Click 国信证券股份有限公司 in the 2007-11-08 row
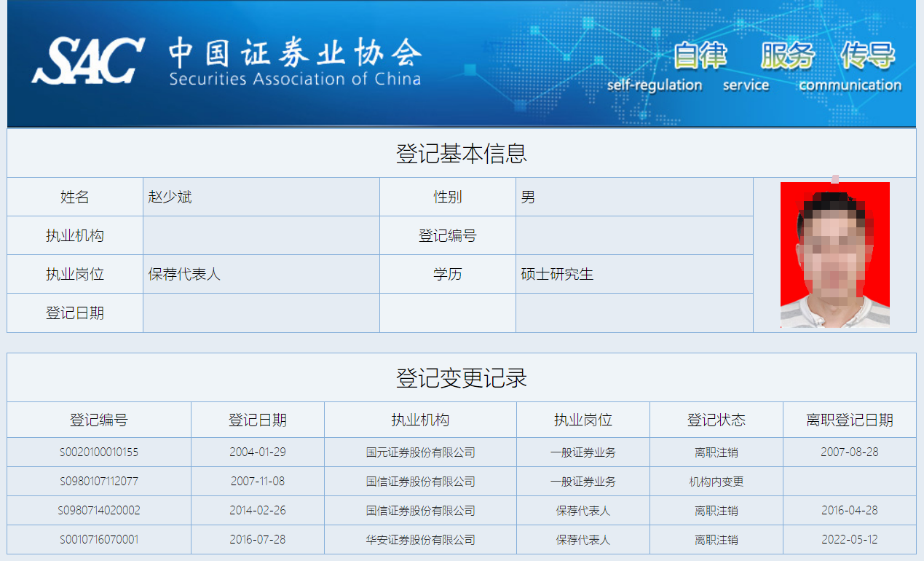Viewport: 924px width, 561px height. (421, 481)
